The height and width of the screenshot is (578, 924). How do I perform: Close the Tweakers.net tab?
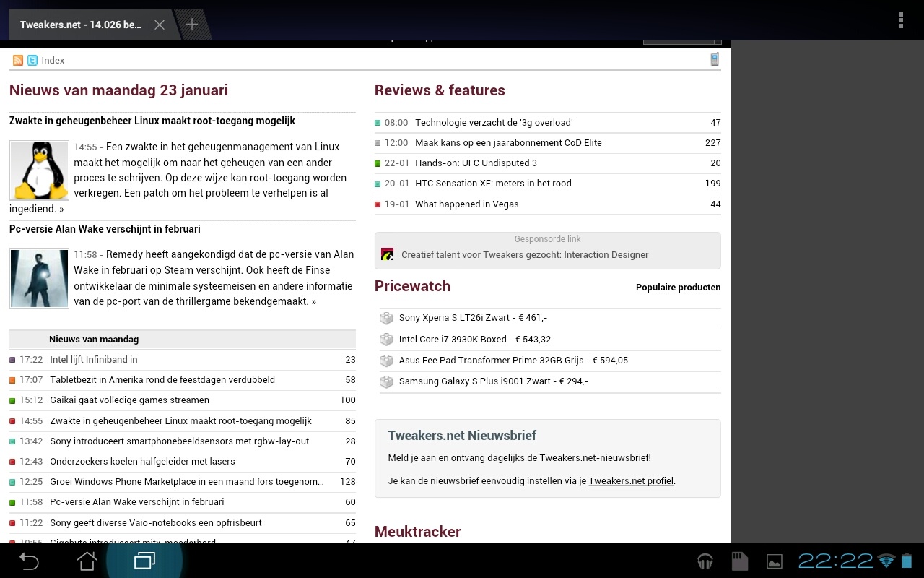tap(160, 25)
